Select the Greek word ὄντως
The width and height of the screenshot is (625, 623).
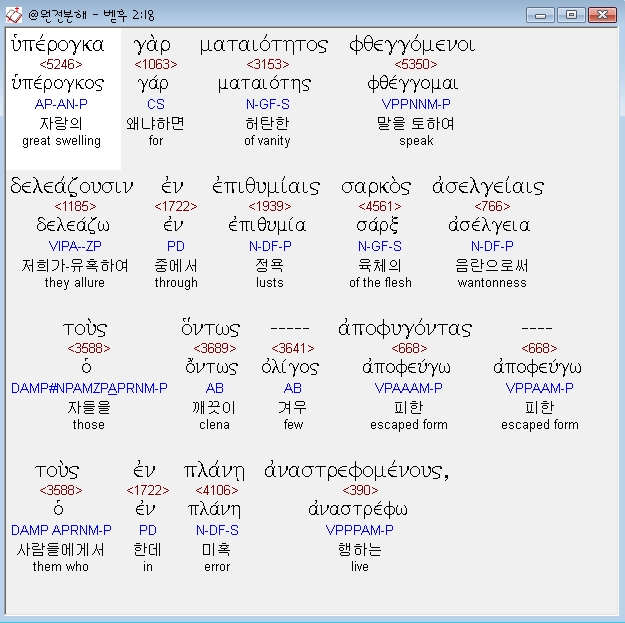[x=210, y=328]
